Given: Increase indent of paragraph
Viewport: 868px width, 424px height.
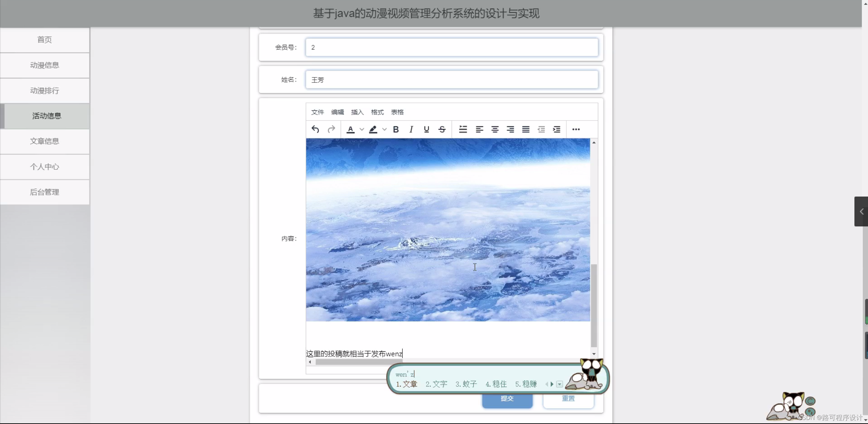Looking at the screenshot, I should 556,129.
